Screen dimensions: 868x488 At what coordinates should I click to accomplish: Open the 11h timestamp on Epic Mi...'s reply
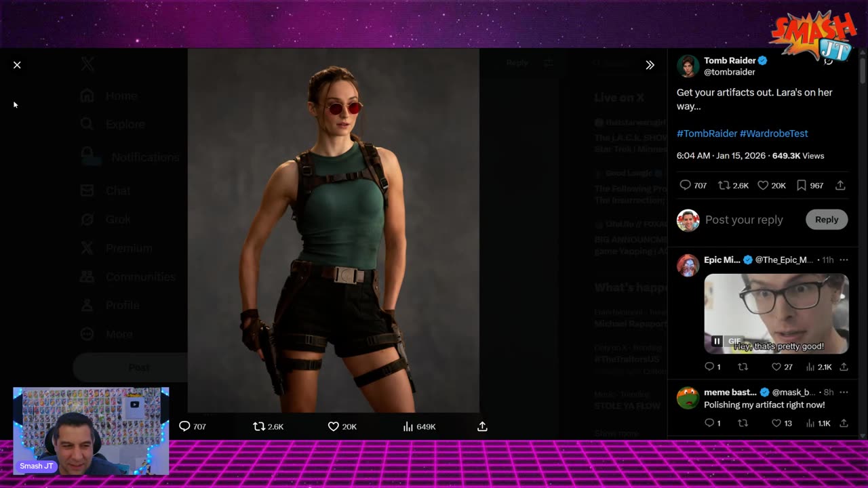coord(827,260)
